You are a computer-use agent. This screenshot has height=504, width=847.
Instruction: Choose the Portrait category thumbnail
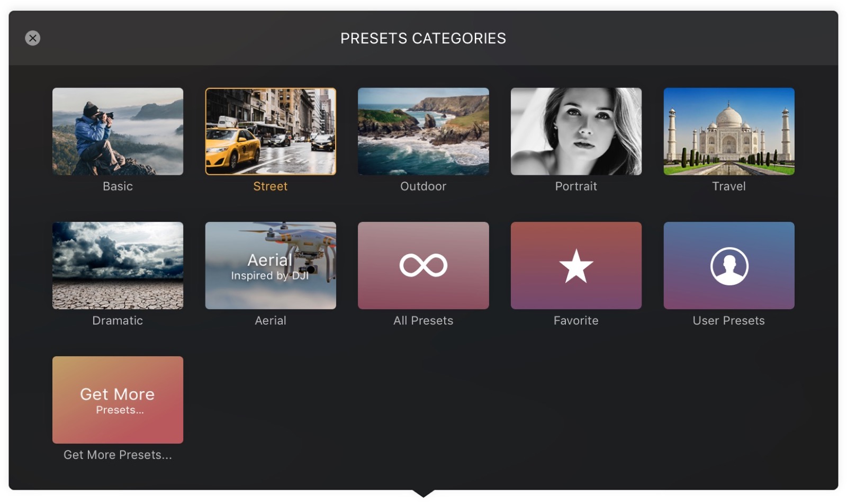576,131
